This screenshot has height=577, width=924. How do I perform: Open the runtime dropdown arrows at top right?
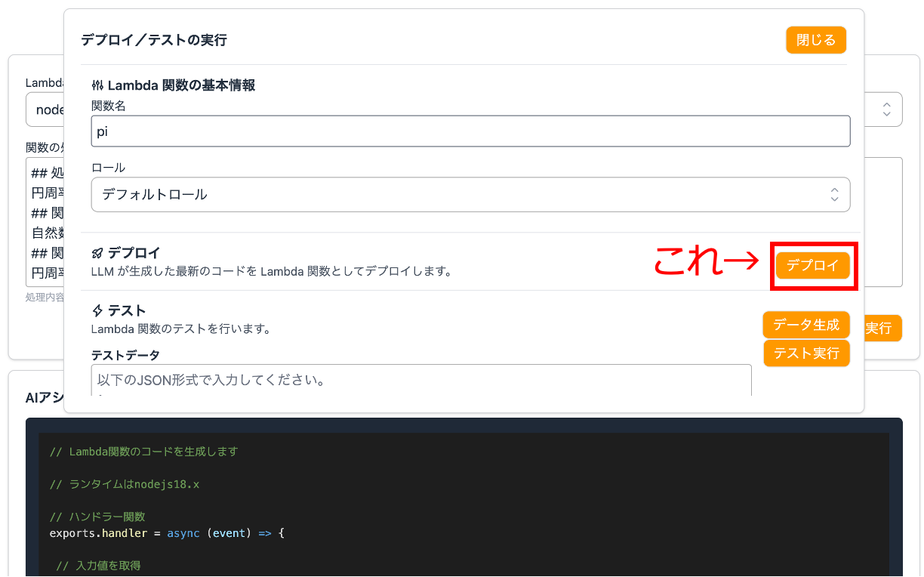887,110
